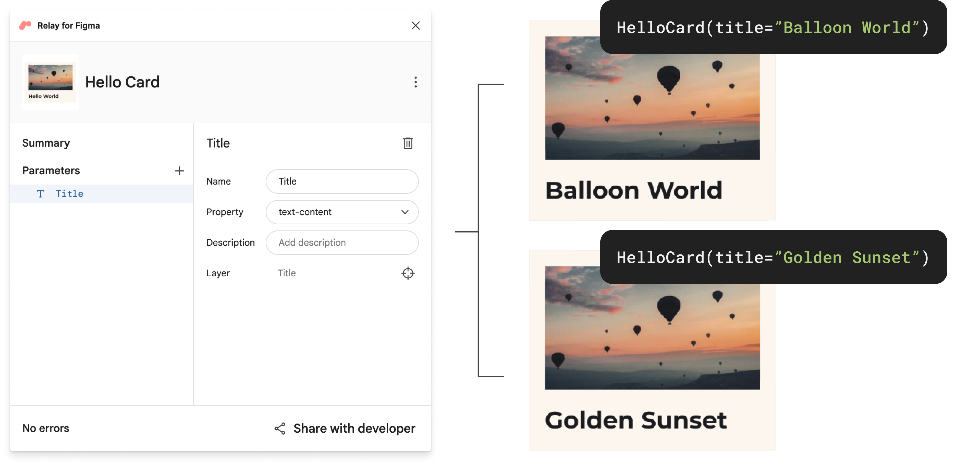This screenshot has height=466, width=980.
Task: Click the close X button on the panel
Action: coord(414,25)
